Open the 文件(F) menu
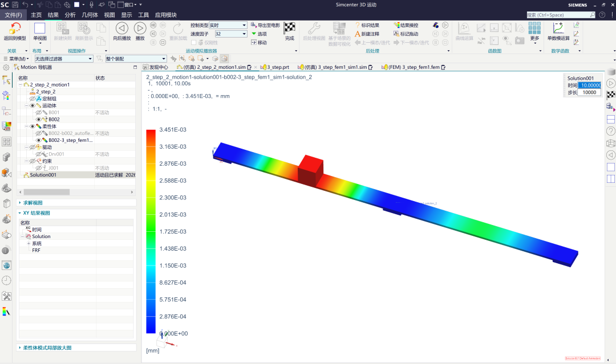Screen dimensions: 616x364 pos(13,15)
